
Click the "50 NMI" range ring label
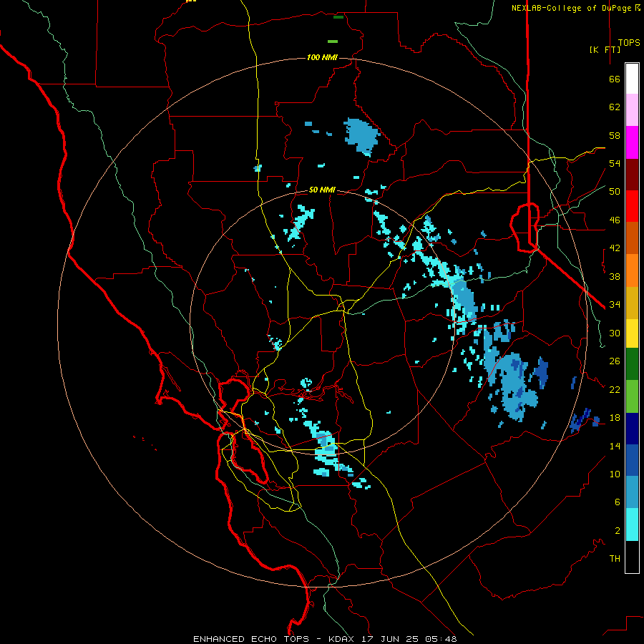322,190
